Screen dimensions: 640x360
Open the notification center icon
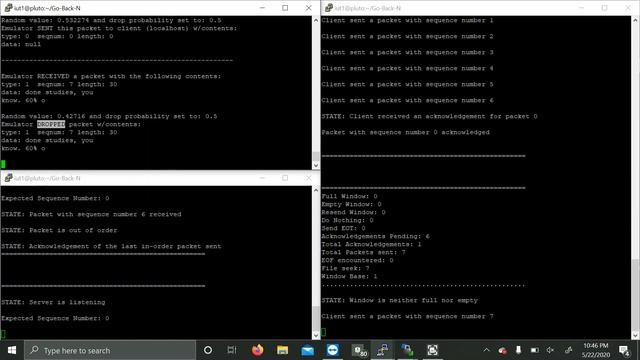624,350
